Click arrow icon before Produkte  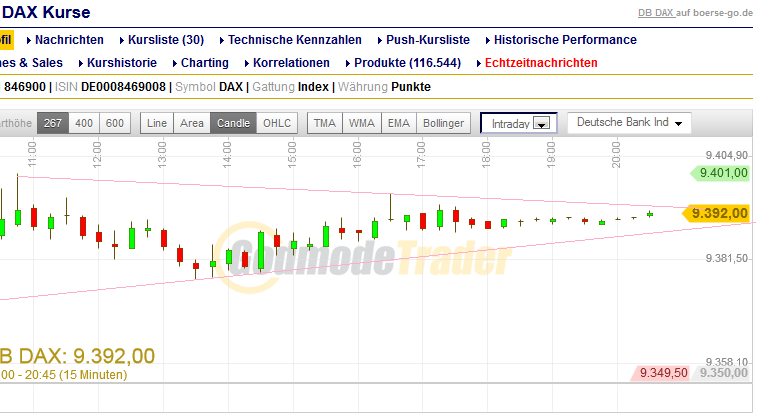point(348,64)
